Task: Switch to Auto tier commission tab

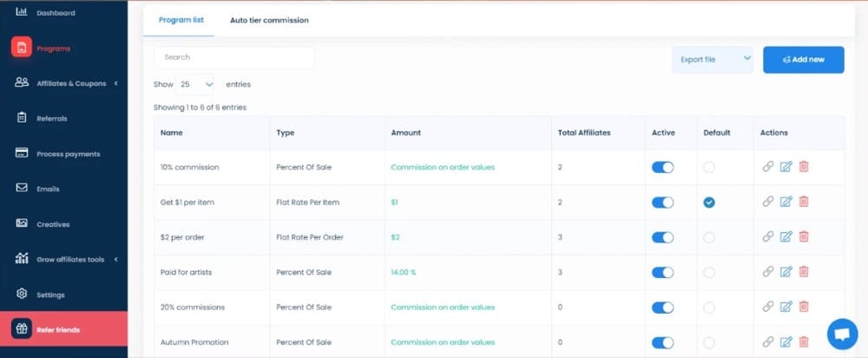Action: (269, 20)
